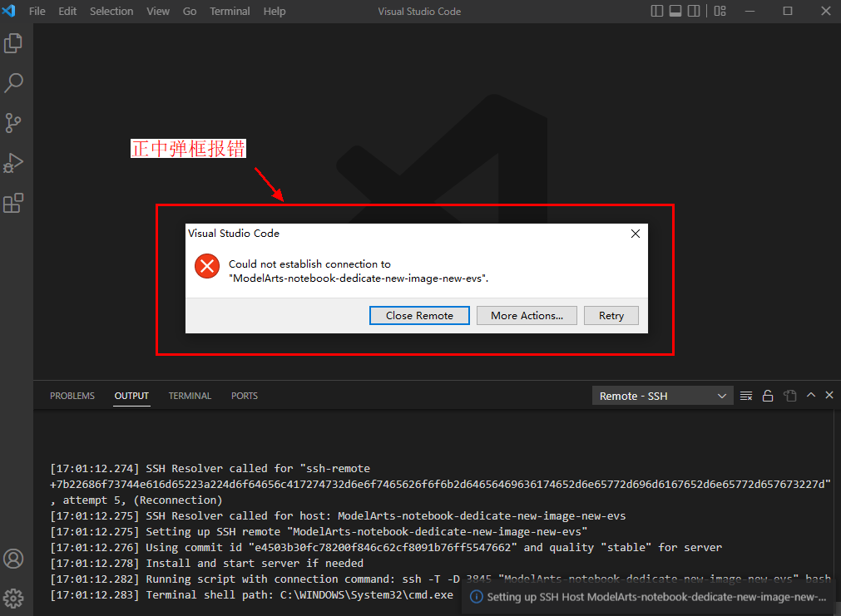841x616 pixels.
Task: Open the Explorer view in activity bar
Action: [13, 43]
